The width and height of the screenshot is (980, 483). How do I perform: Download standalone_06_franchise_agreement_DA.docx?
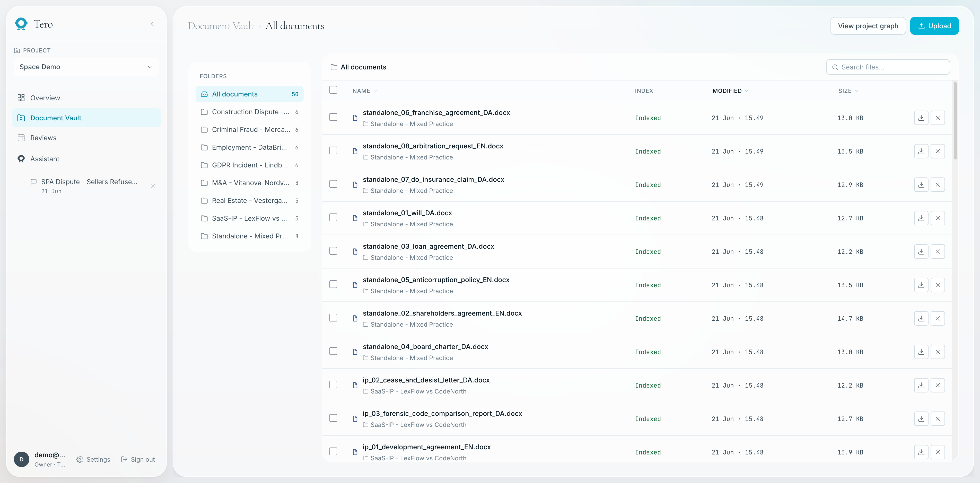(921, 118)
